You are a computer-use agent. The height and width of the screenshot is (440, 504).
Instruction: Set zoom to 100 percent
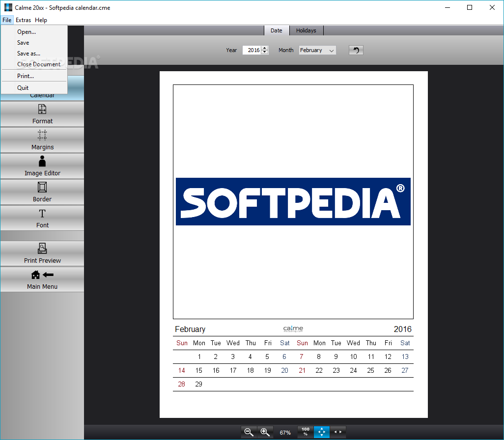306,432
